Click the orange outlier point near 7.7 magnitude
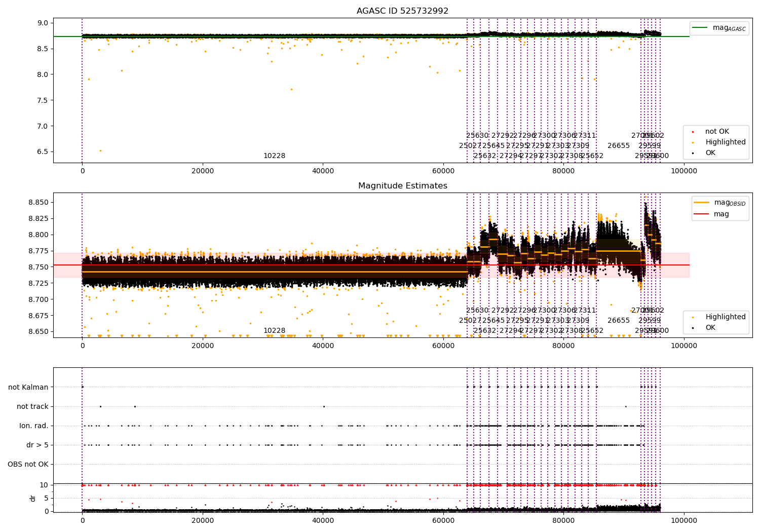Image resolution: width=760 pixels, height=532 pixels. coord(291,89)
